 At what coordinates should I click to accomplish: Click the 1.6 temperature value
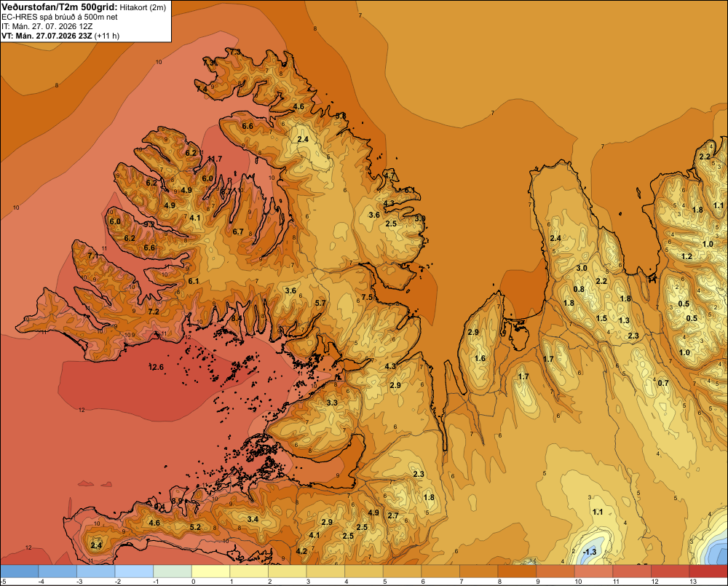[480, 358]
